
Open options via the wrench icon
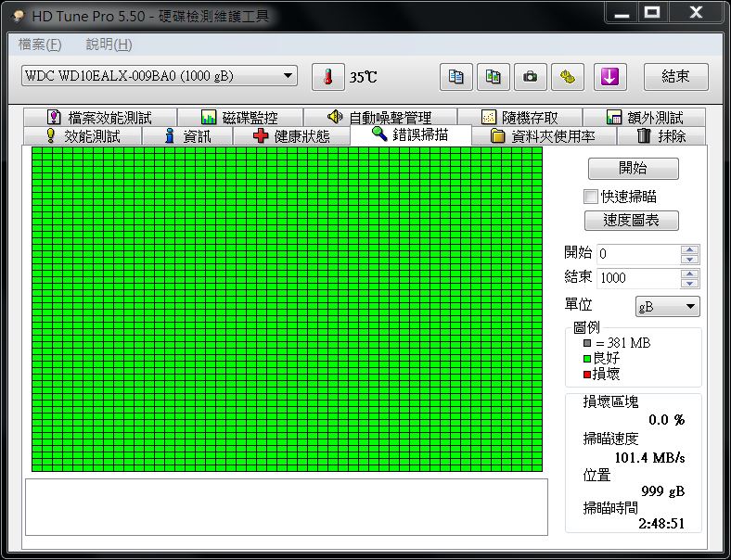[568, 77]
